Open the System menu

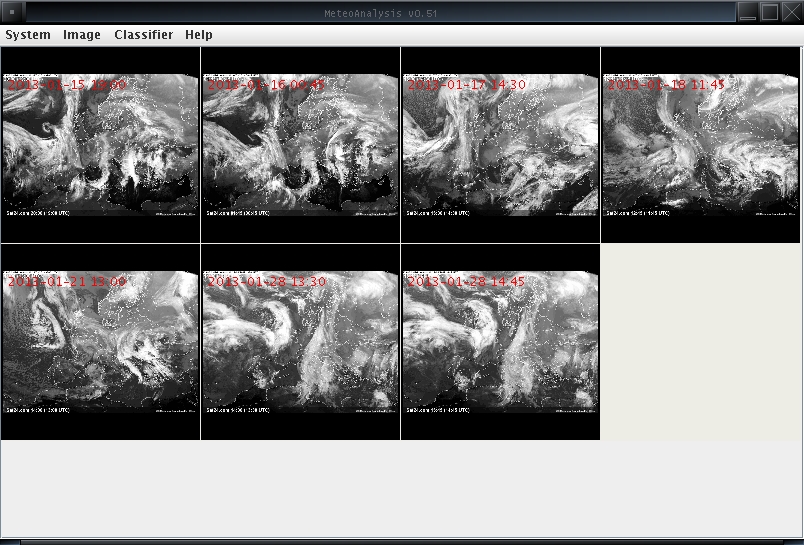click(x=28, y=35)
